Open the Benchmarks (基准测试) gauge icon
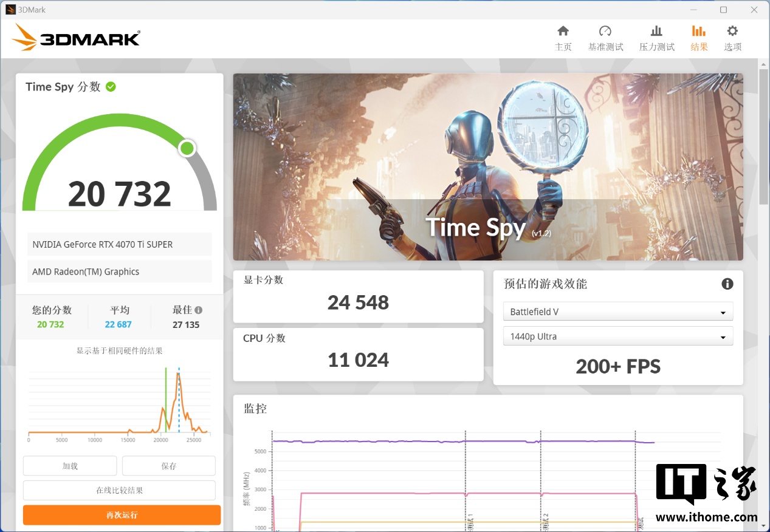 pyautogui.click(x=605, y=32)
